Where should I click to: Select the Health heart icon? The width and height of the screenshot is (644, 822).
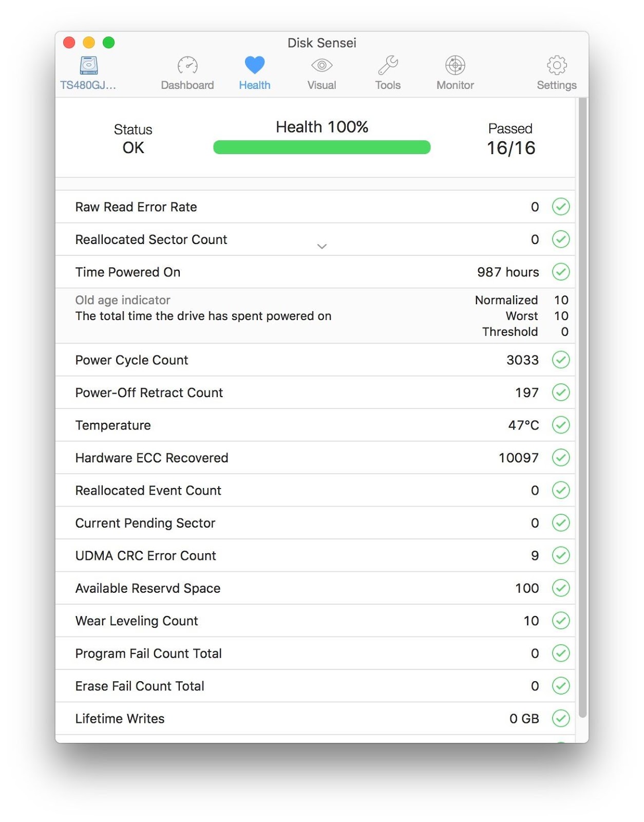tap(254, 65)
